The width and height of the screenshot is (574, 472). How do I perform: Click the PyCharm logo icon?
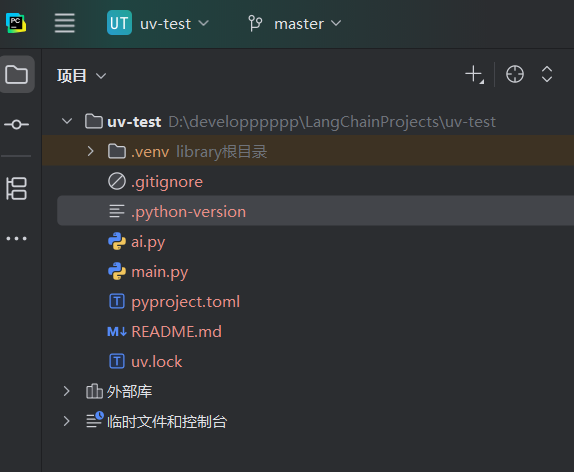click(16, 23)
